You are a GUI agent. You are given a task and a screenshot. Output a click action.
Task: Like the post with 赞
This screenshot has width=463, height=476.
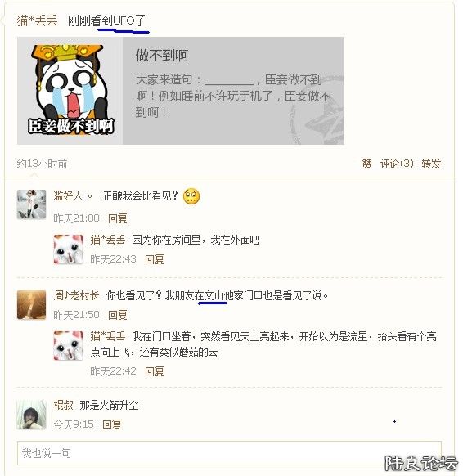click(366, 164)
